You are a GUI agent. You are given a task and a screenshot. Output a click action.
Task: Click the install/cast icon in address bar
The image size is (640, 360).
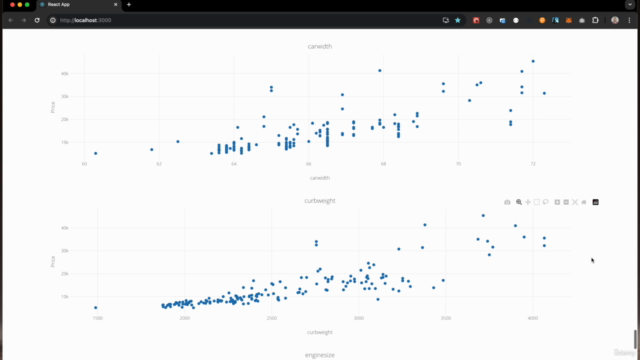click(x=446, y=20)
